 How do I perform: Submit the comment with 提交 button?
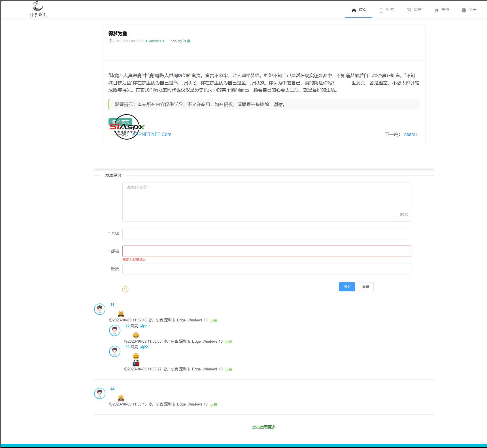click(x=347, y=287)
